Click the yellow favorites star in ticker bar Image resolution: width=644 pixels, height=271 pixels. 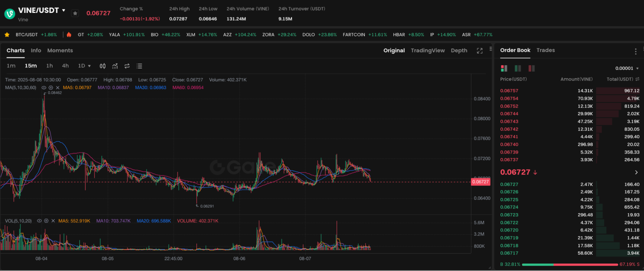pos(7,35)
